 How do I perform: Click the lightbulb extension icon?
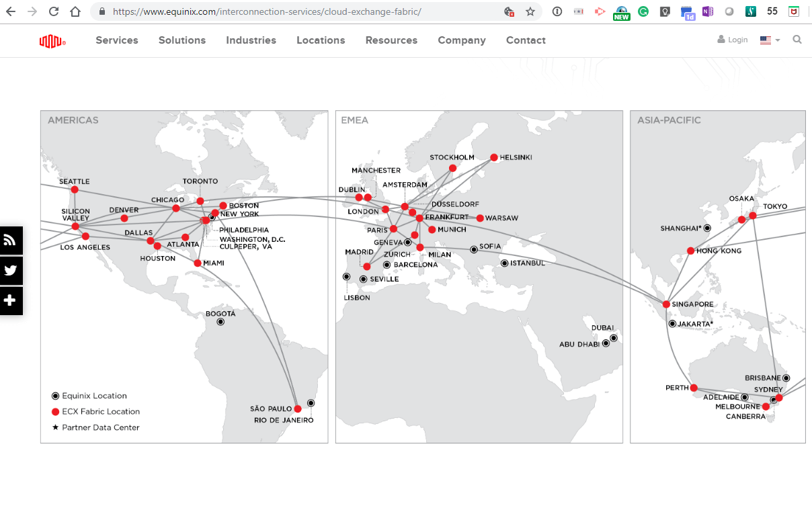coord(665,11)
